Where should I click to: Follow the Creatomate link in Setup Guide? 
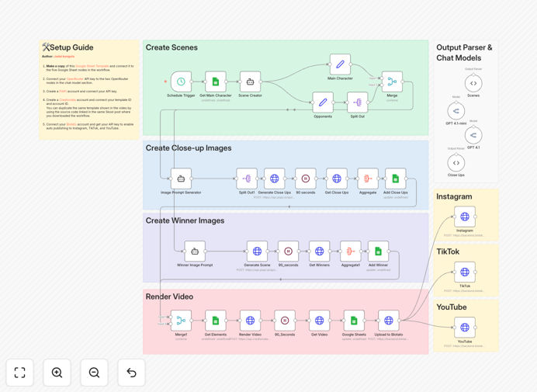(x=68, y=99)
